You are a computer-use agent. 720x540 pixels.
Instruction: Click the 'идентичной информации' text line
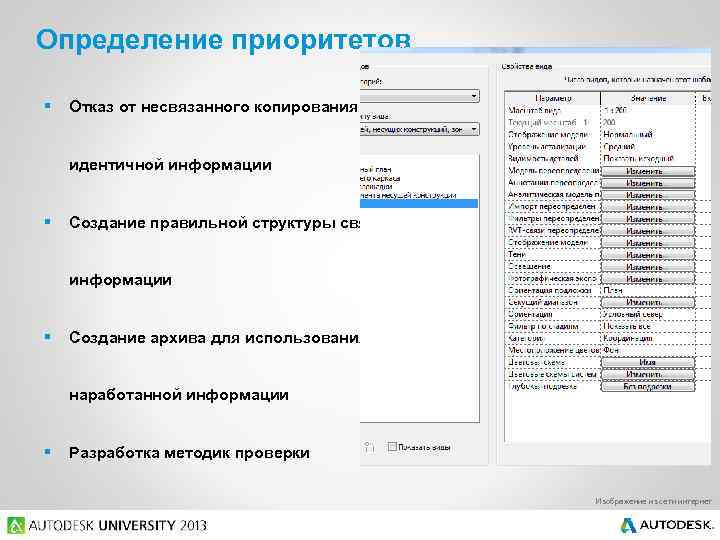click(x=170, y=164)
